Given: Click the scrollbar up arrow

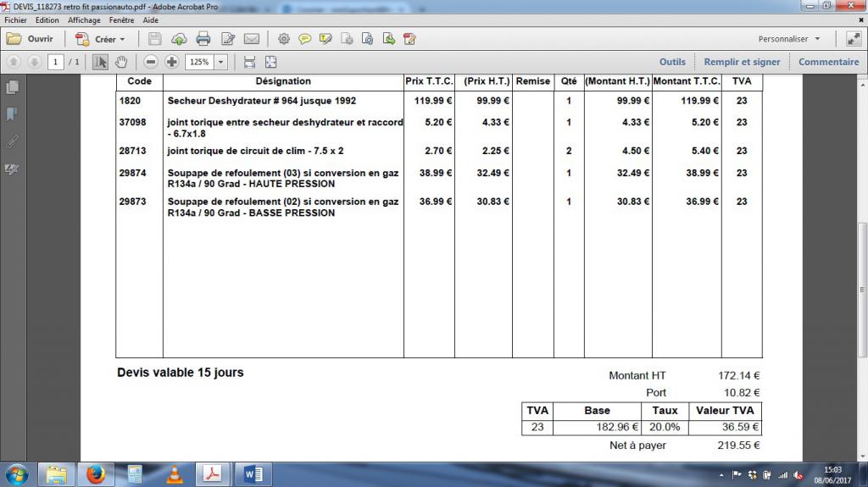Looking at the screenshot, I should point(862,85).
